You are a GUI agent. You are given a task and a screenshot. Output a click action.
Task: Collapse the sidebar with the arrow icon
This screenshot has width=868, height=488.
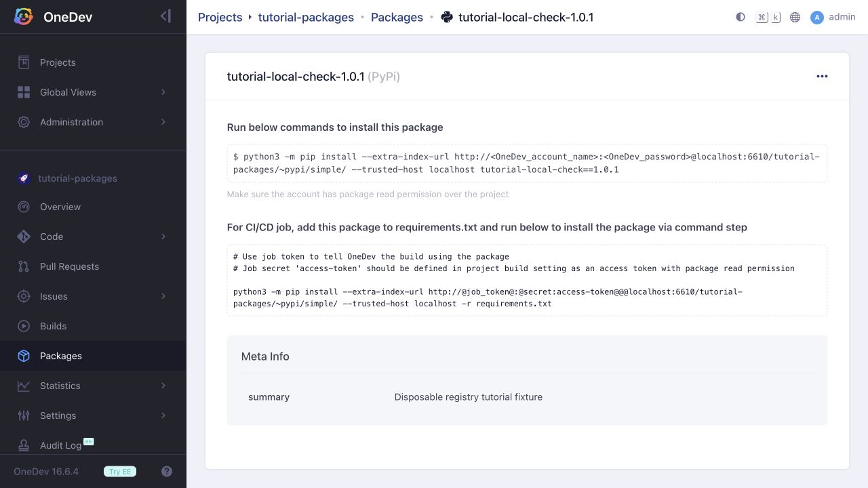[165, 16]
